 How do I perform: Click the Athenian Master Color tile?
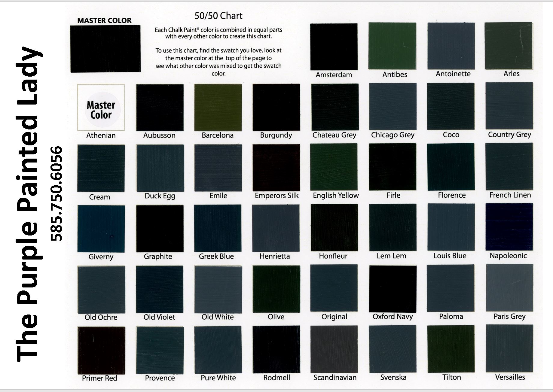tap(101, 107)
